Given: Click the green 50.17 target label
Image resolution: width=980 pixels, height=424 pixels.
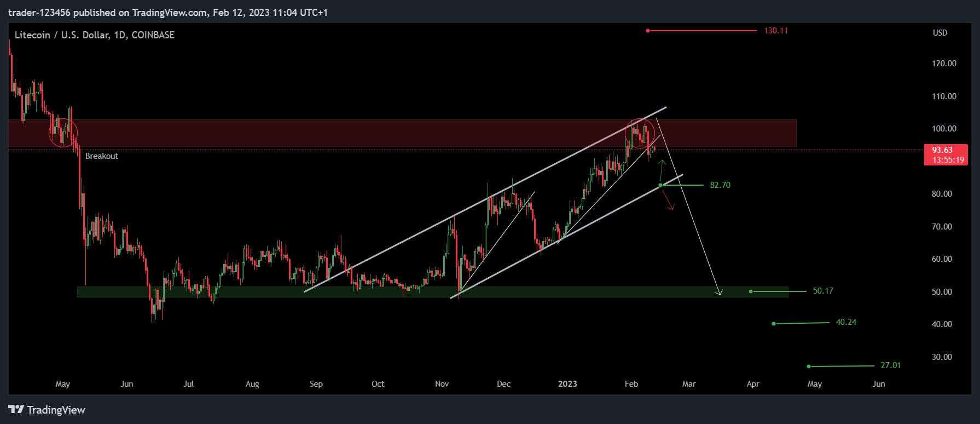Looking at the screenshot, I should (x=823, y=291).
